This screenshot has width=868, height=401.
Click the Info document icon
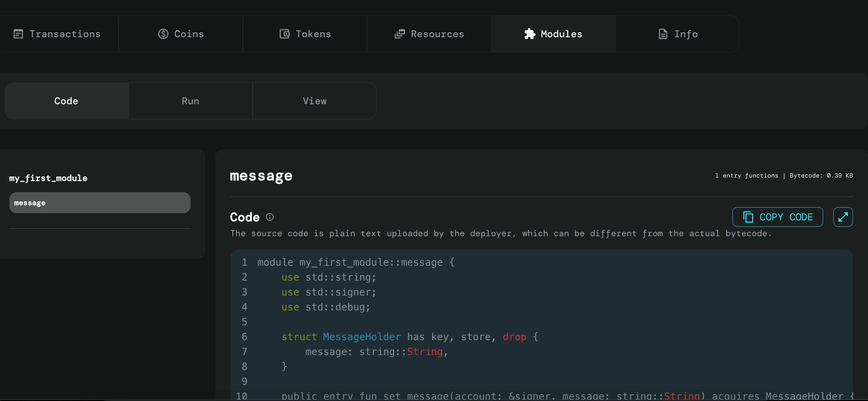coord(663,34)
